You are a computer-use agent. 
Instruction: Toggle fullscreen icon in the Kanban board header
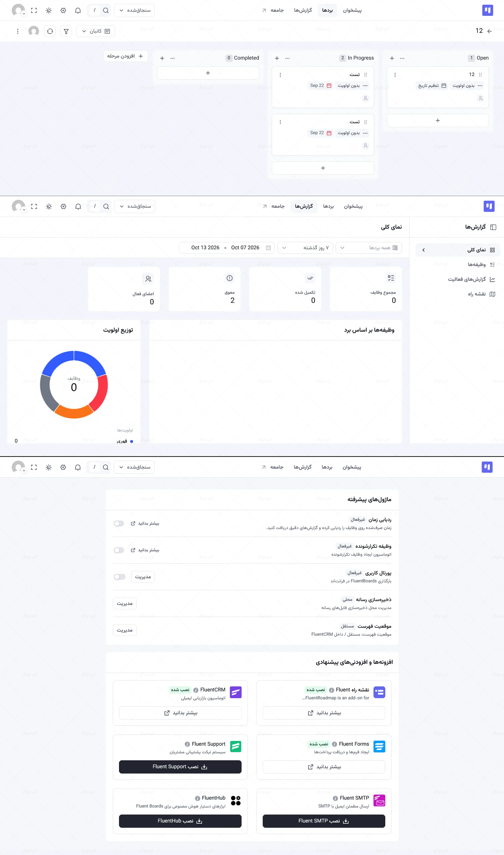(34, 11)
